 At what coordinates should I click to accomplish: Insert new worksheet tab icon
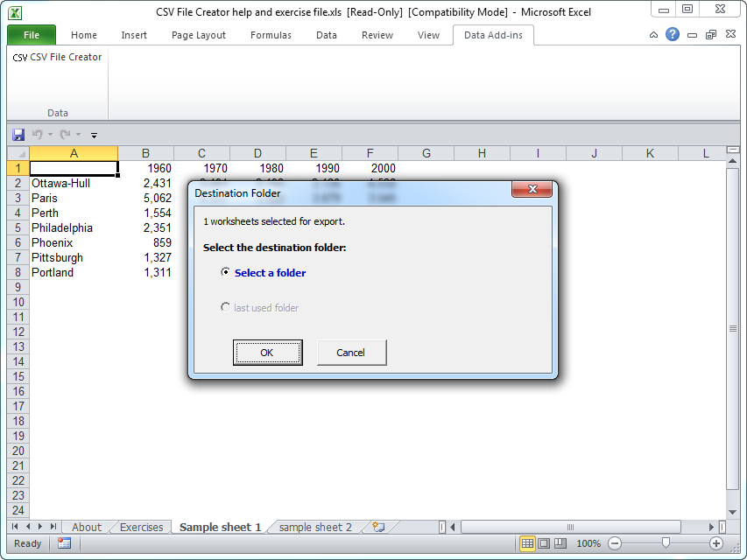pos(378,527)
